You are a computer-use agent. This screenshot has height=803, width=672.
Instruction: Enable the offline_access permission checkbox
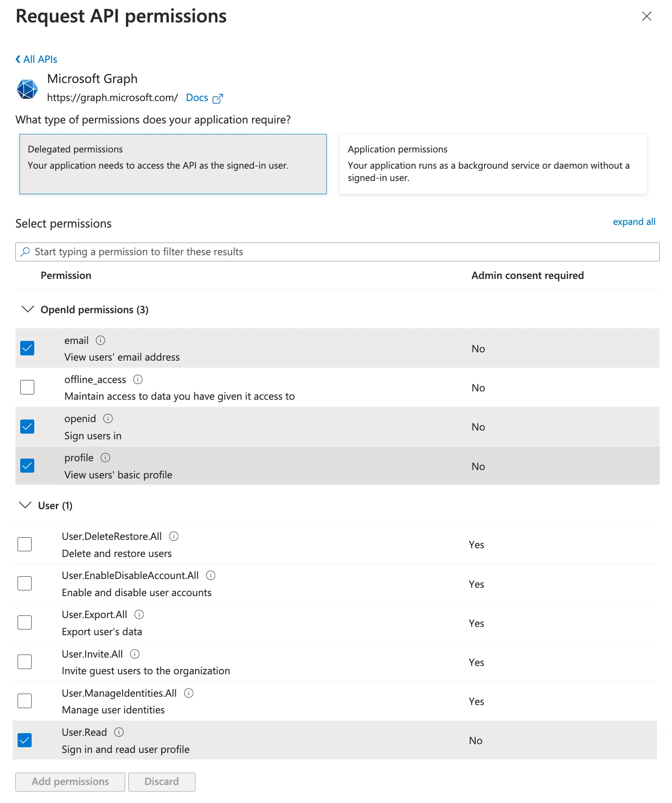pos(27,387)
